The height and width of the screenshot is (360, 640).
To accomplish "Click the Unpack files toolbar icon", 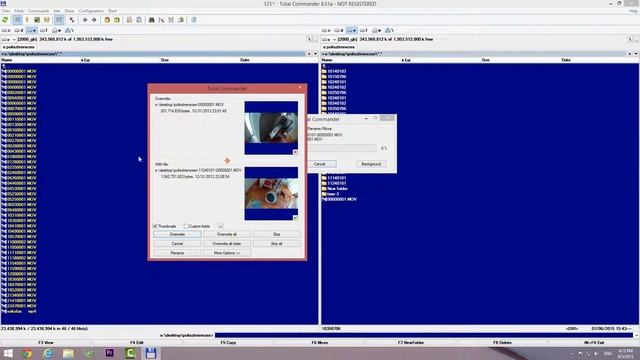I will pos(117,20).
